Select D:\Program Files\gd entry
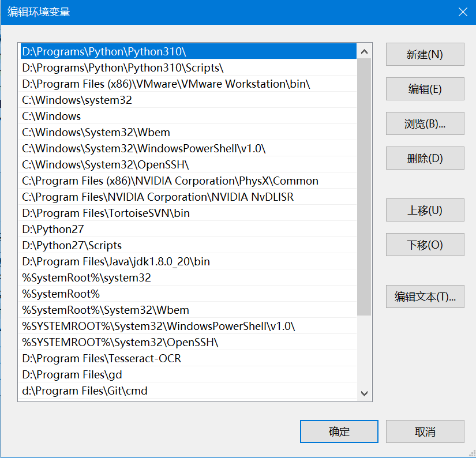The image size is (476, 458). [x=189, y=374]
